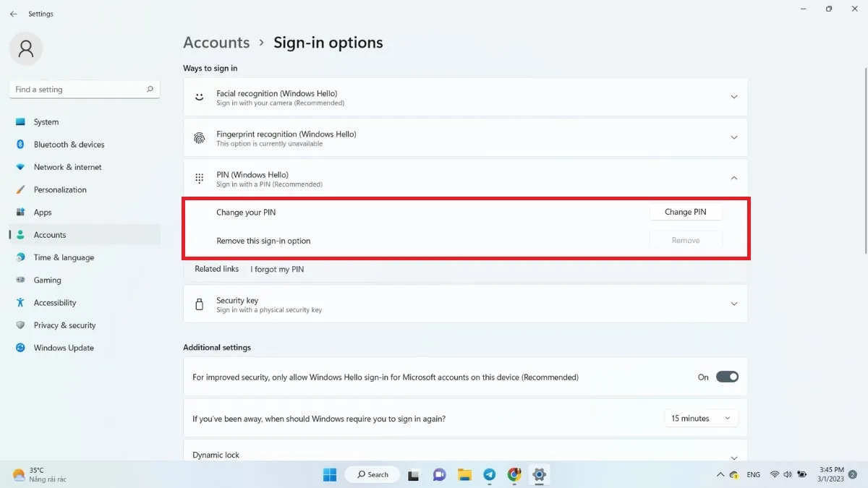Viewport: 868px width, 488px height.
Task: Disable Windows Hello sign-in for Microsoft accounts
Action: tap(727, 377)
